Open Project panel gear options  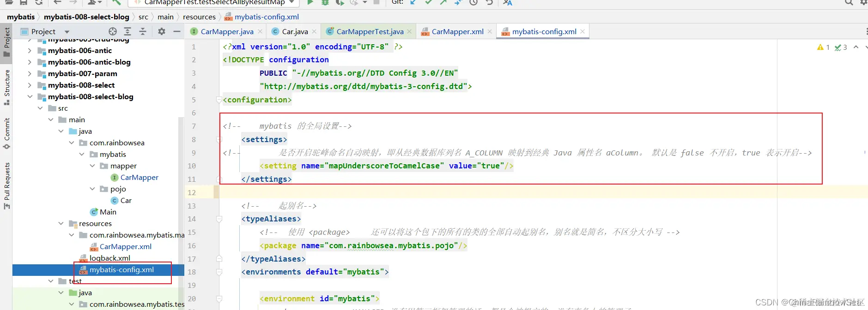(161, 31)
